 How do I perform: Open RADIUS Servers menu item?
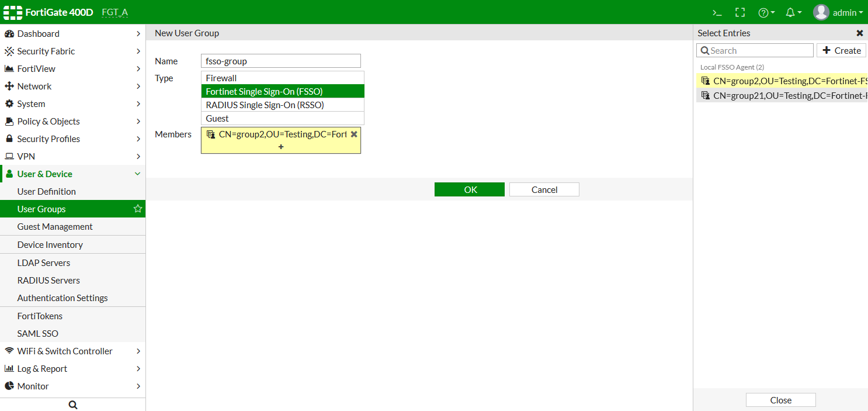(x=73, y=280)
